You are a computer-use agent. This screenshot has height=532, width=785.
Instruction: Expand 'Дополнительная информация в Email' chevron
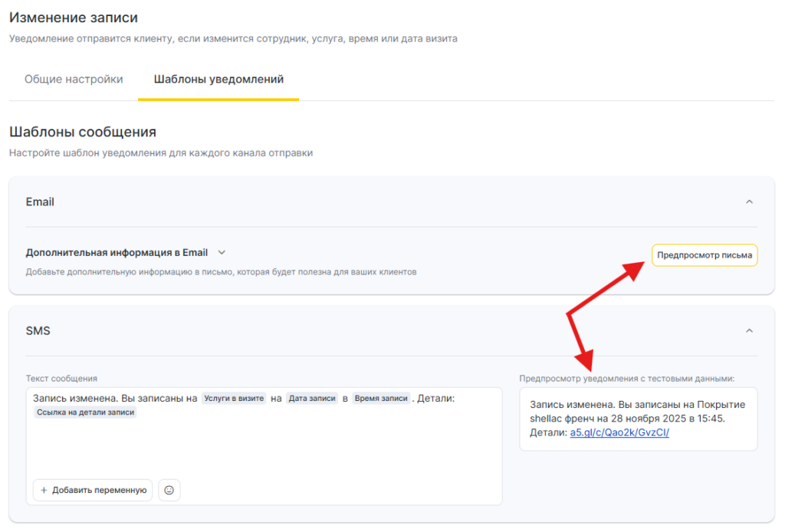point(222,252)
